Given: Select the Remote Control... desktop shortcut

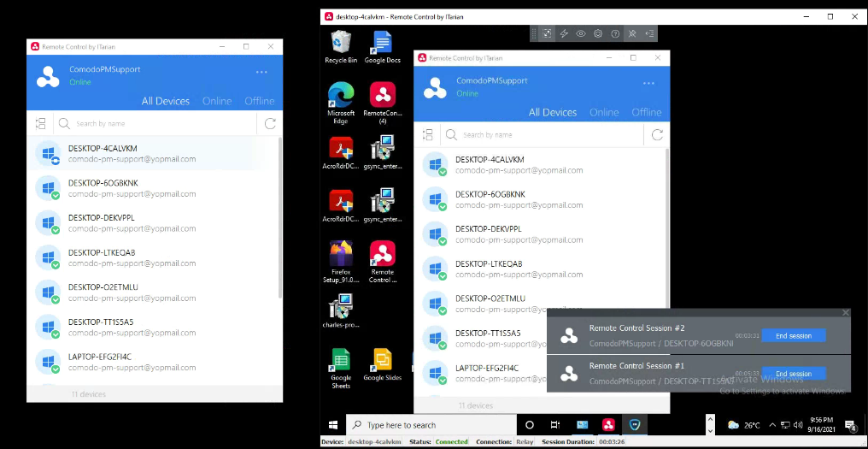Looking at the screenshot, I should point(383,262).
